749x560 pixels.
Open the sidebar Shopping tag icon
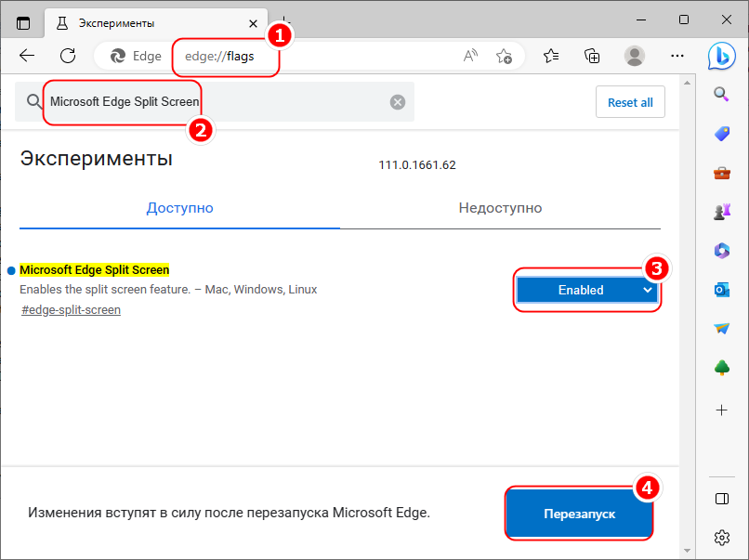pos(722,133)
